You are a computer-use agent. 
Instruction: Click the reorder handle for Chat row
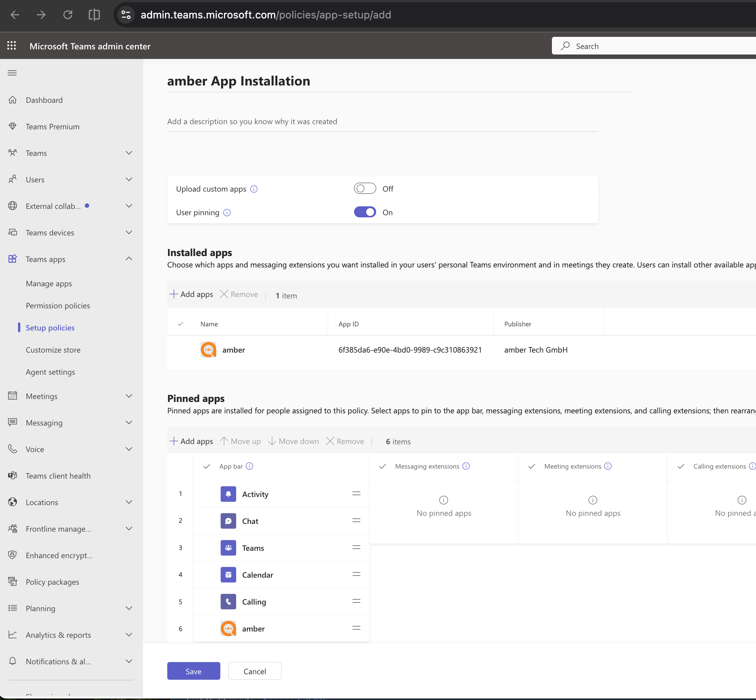[x=356, y=520]
